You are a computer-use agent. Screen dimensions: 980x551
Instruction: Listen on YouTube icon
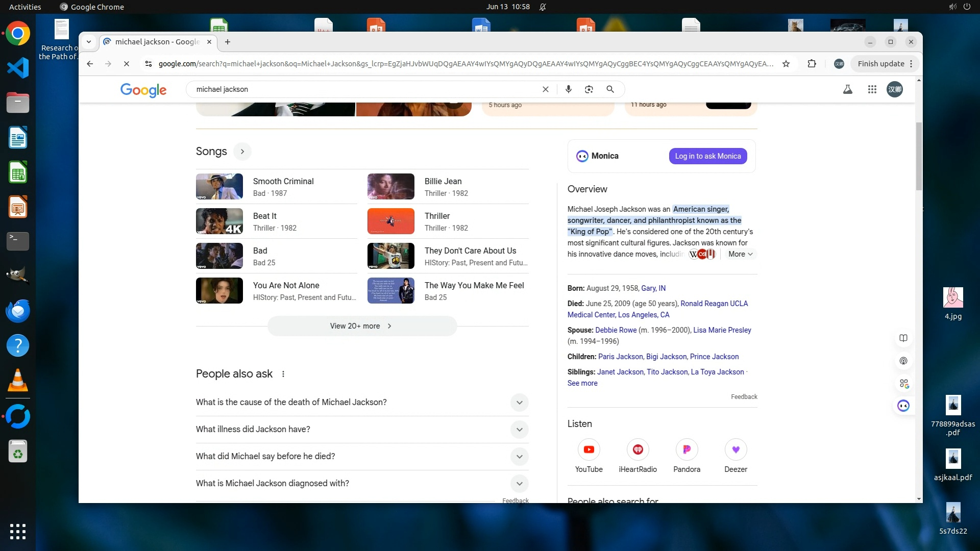point(589,449)
